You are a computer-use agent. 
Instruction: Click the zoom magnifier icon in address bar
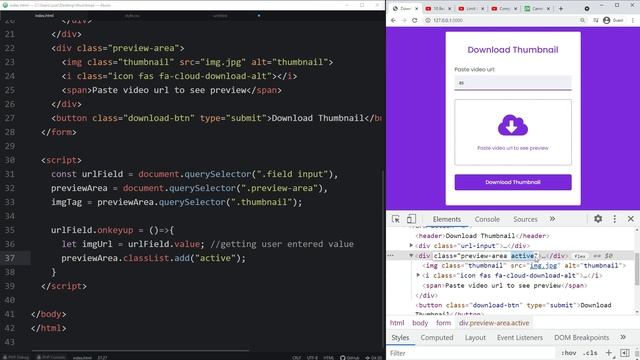point(582,20)
